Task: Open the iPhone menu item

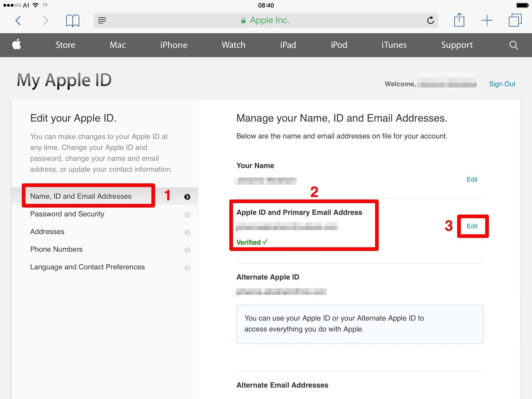Action: (x=174, y=45)
